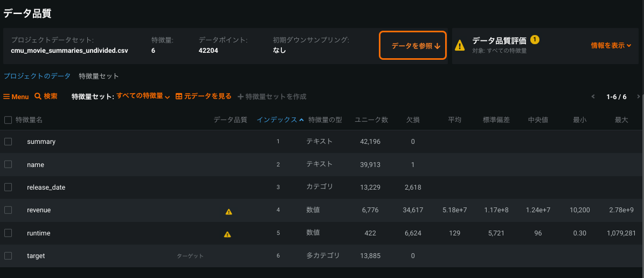Go to previous page of features
Screen dimensions: 644x278
point(593,97)
